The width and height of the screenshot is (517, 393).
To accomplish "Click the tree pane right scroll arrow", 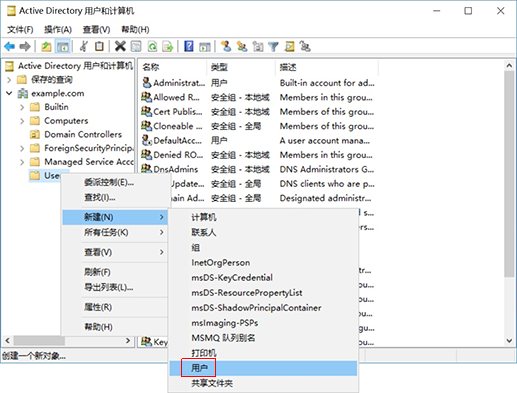I will (128, 341).
